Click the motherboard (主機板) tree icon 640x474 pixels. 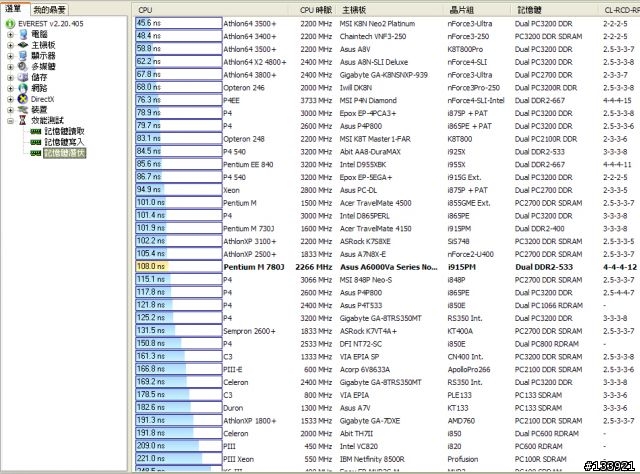pos(23,45)
